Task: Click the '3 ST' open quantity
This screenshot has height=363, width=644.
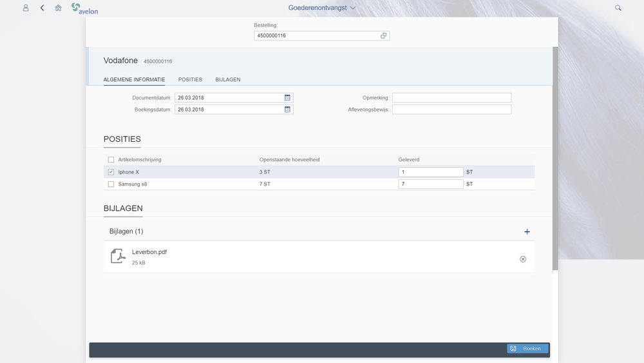Action: point(265,172)
